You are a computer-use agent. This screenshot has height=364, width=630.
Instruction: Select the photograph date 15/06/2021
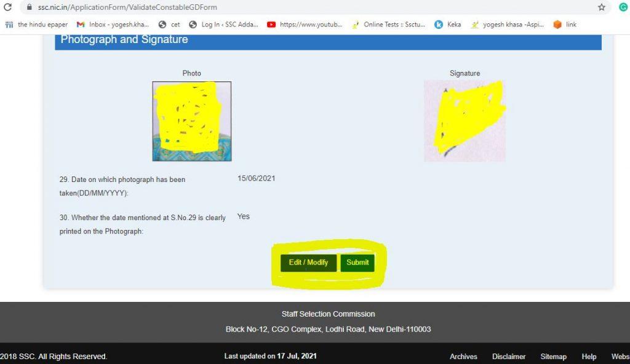(257, 178)
